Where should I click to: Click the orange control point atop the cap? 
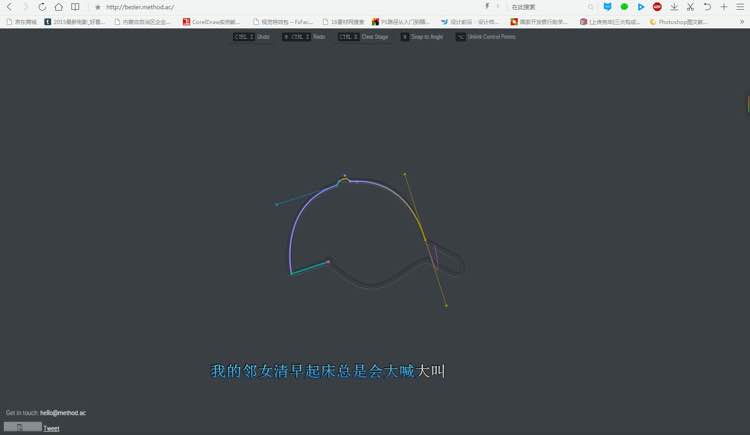[x=344, y=176]
